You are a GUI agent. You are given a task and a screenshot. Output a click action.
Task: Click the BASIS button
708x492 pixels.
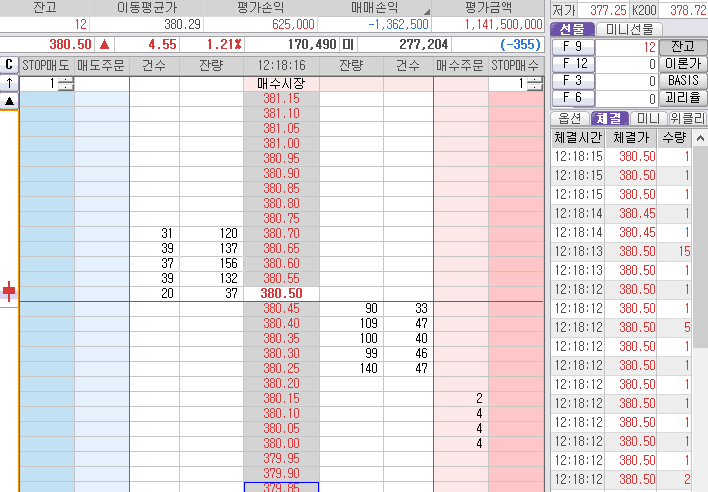[x=683, y=81]
